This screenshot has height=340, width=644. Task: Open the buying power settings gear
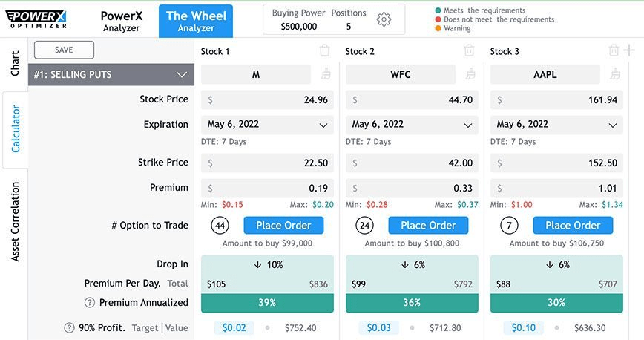[x=384, y=20]
